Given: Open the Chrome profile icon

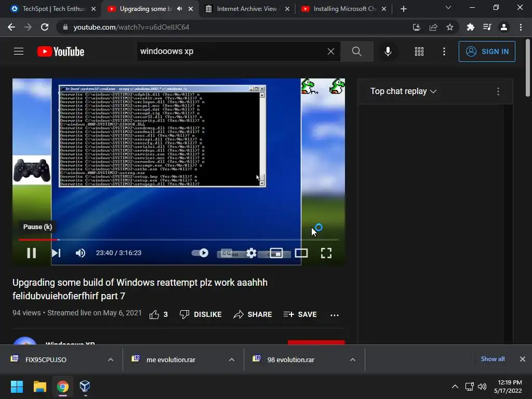Looking at the screenshot, I should tap(504, 27).
